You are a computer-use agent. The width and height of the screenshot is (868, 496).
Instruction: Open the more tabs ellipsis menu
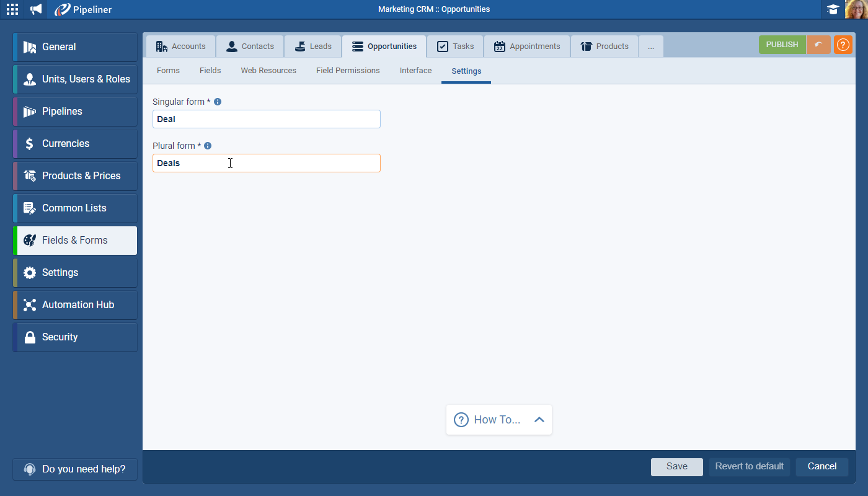(x=650, y=46)
